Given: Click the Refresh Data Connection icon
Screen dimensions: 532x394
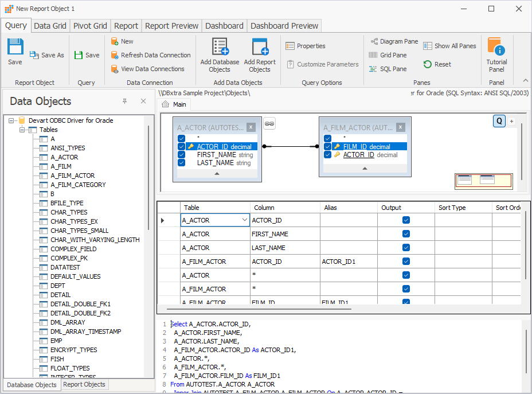Looking at the screenshot, I should point(114,55).
